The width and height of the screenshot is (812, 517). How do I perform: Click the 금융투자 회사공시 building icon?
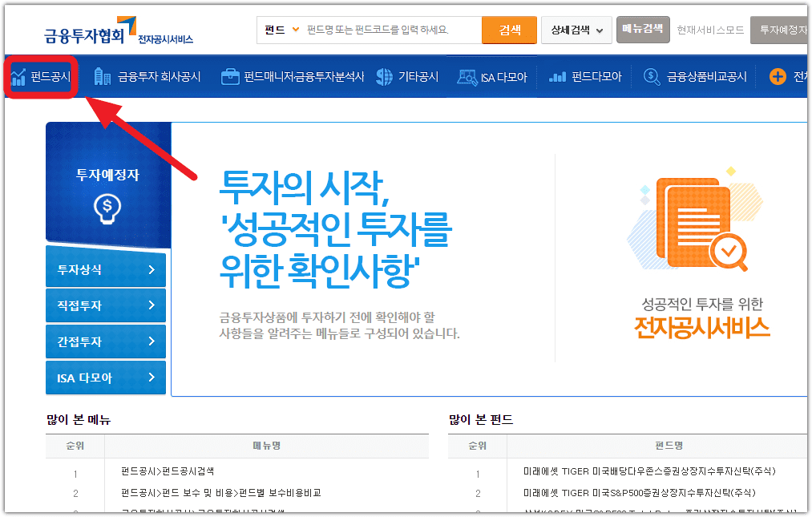pos(102,76)
